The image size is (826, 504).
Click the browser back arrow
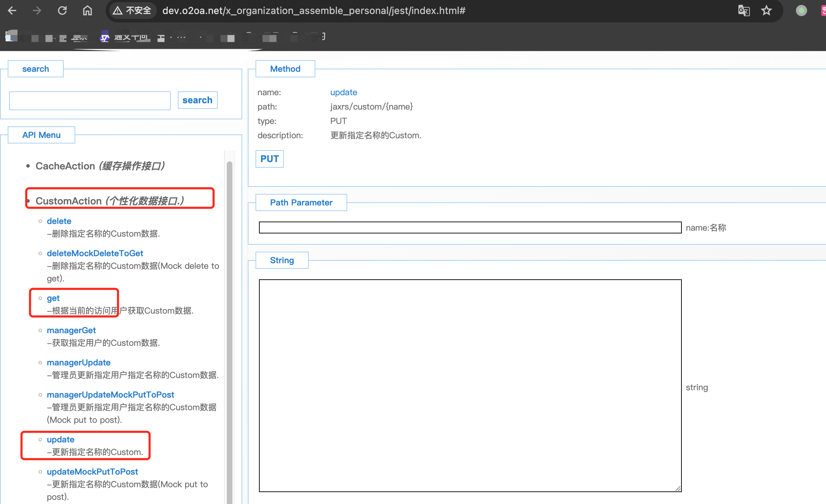click(12, 10)
